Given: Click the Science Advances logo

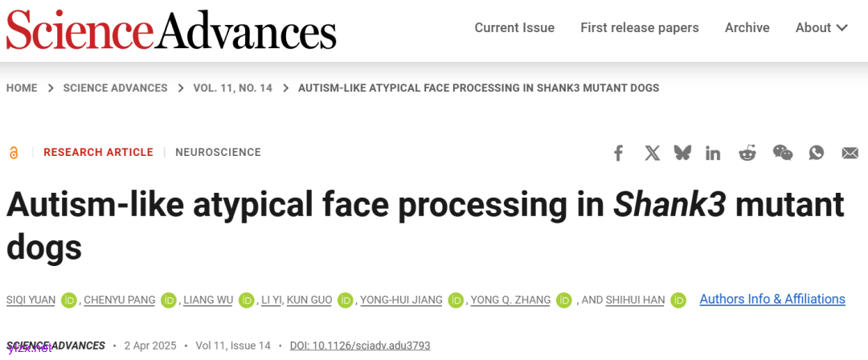Looking at the screenshot, I should point(171,30).
